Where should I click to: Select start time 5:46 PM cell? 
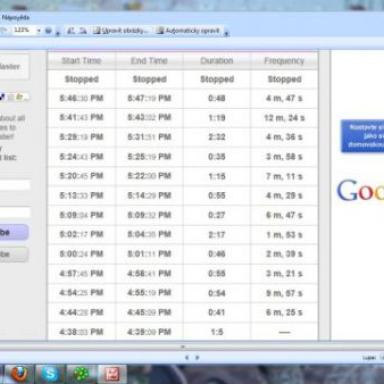[x=81, y=98]
